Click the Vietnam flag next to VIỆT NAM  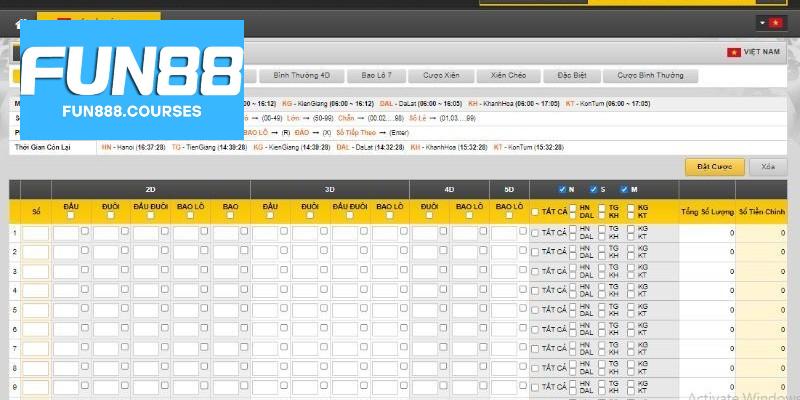[734, 52]
